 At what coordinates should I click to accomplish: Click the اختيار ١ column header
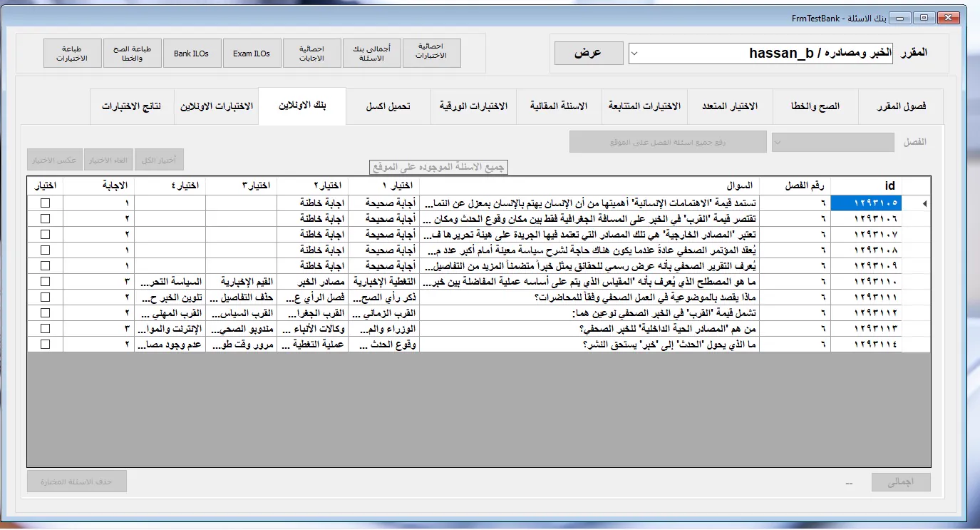coord(384,185)
